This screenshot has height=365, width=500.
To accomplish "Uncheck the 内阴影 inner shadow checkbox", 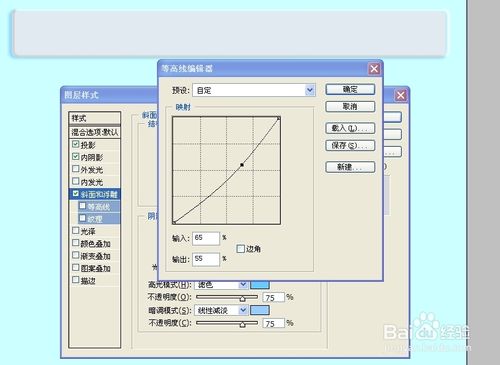I will (x=76, y=157).
